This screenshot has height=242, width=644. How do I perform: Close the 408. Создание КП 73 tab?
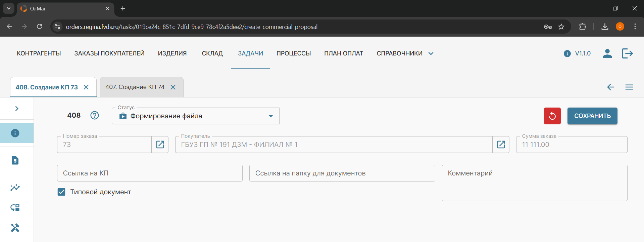(86, 87)
